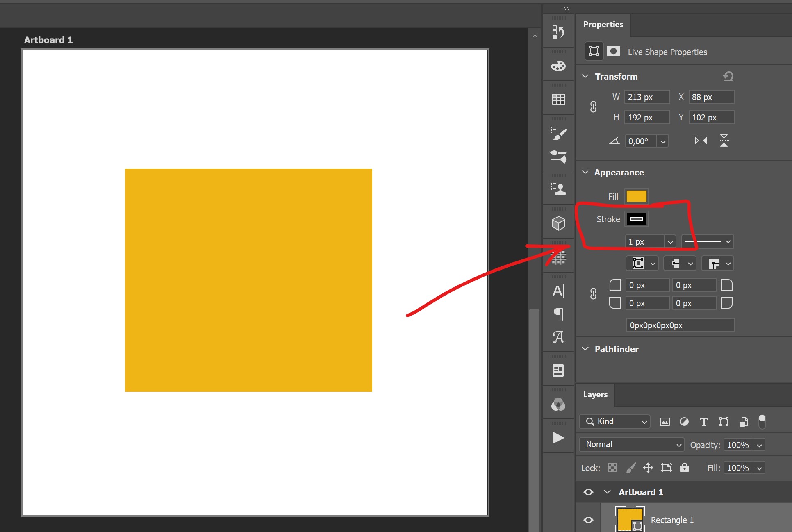Hide the Rectangle 1 layer
792x532 pixels.
(588, 520)
